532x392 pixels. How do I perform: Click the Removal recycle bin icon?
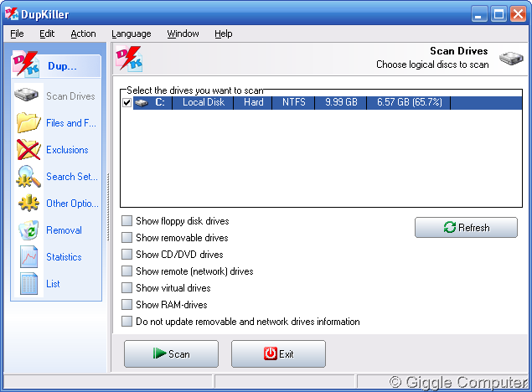(x=28, y=230)
